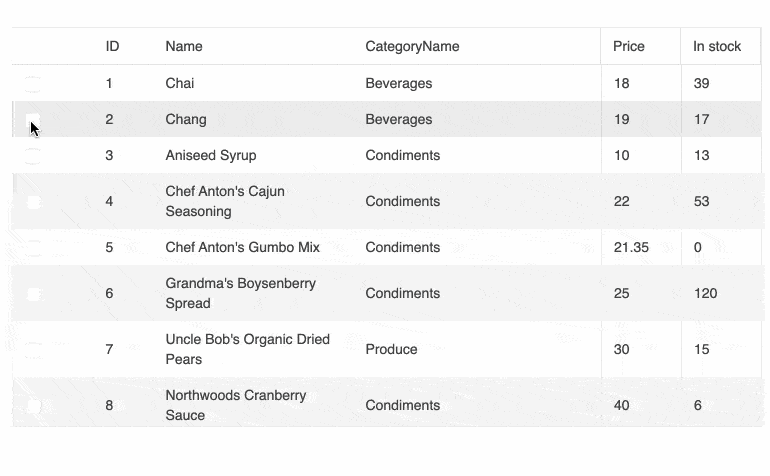Check the checkbox for Chai row
Image resolution: width=770 pixels, height=476 pixels.
(x=33, y=84)
